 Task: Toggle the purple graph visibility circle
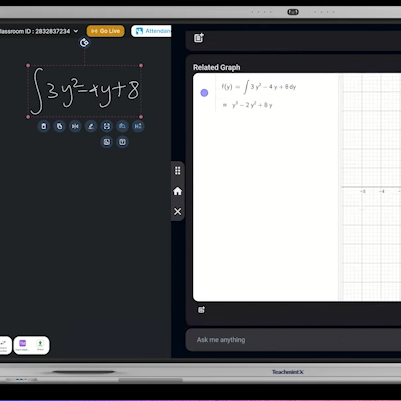(204, 93)
